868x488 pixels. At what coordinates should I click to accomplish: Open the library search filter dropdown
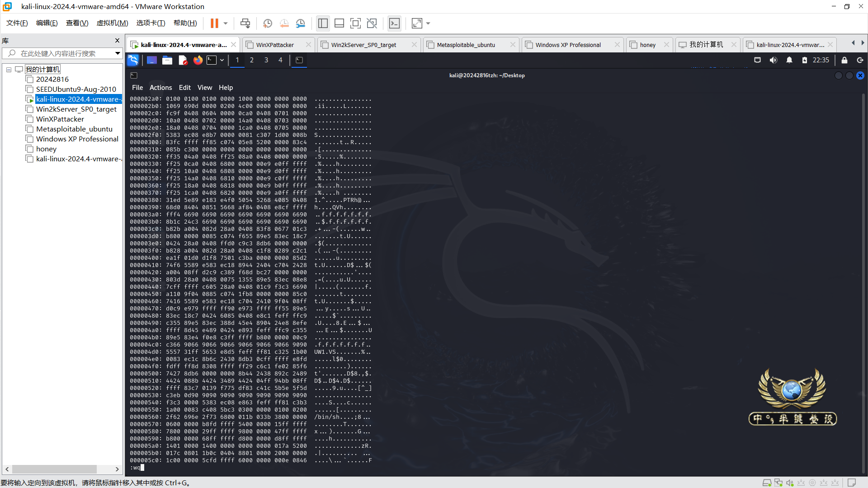pos(118,53)
